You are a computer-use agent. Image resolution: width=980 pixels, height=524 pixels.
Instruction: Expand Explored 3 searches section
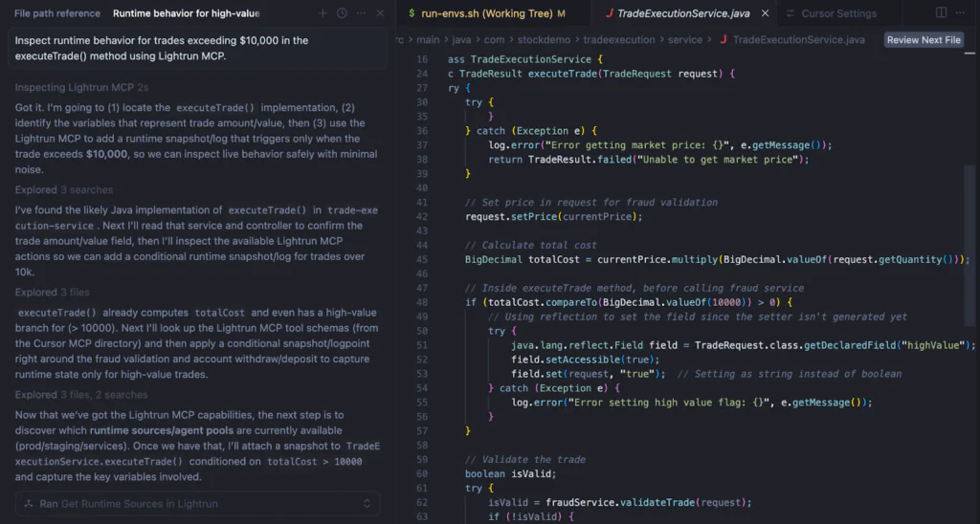click(x=64, y=190)
